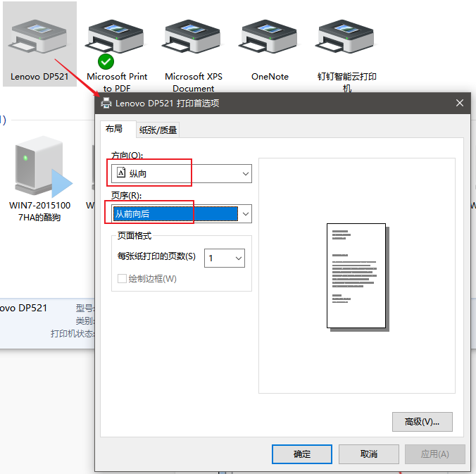Click Lenovo DP521 name in details pane
The width and height of the screenshot is (476, 474).
(x=23, y=308)
